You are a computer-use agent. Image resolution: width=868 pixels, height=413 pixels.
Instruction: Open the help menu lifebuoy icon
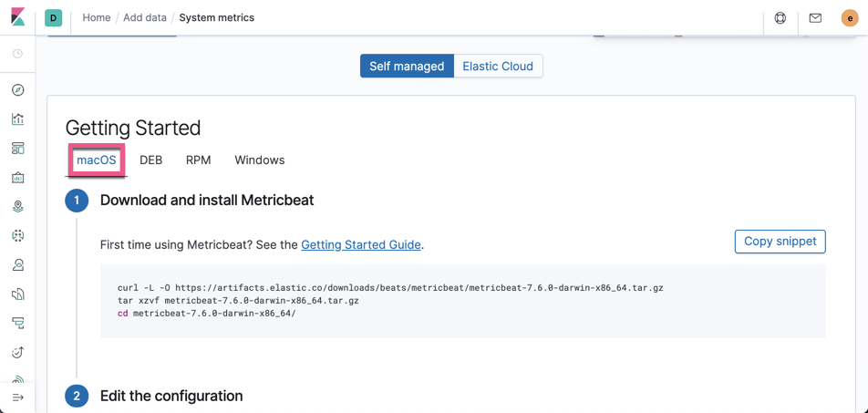(x=780, y=17)
